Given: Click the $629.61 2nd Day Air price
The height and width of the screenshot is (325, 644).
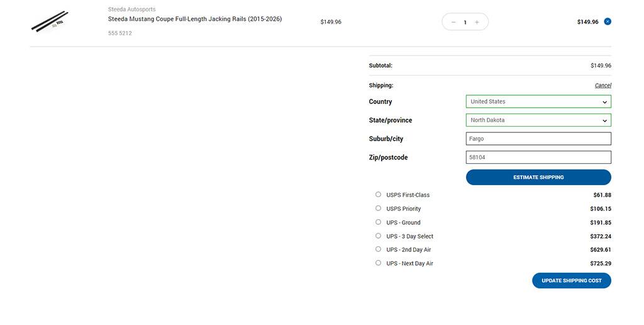Looking at the screenshot, I should (x=601, y=249).
